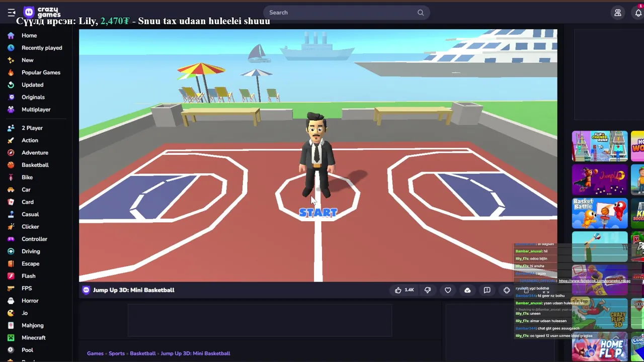Viewport: 644px width, 362px height.
Task: Click the cloud save icon
Action: coord(467,290)
